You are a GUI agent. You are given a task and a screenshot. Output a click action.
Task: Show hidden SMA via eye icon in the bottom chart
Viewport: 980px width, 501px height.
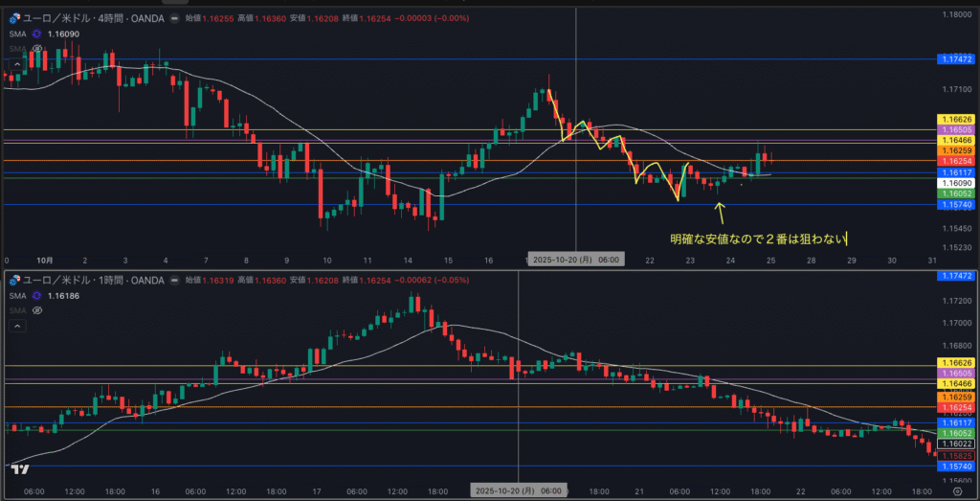pos(37,310)
